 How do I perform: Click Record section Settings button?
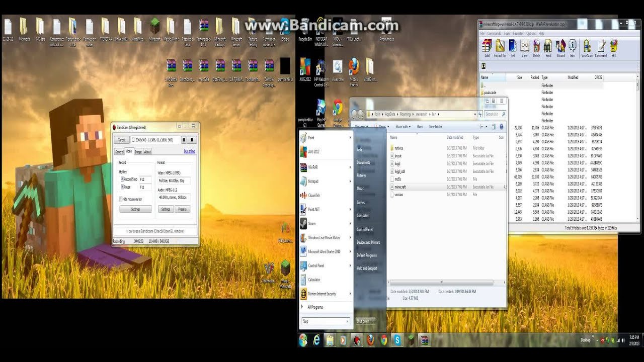[x=135, y=209]
